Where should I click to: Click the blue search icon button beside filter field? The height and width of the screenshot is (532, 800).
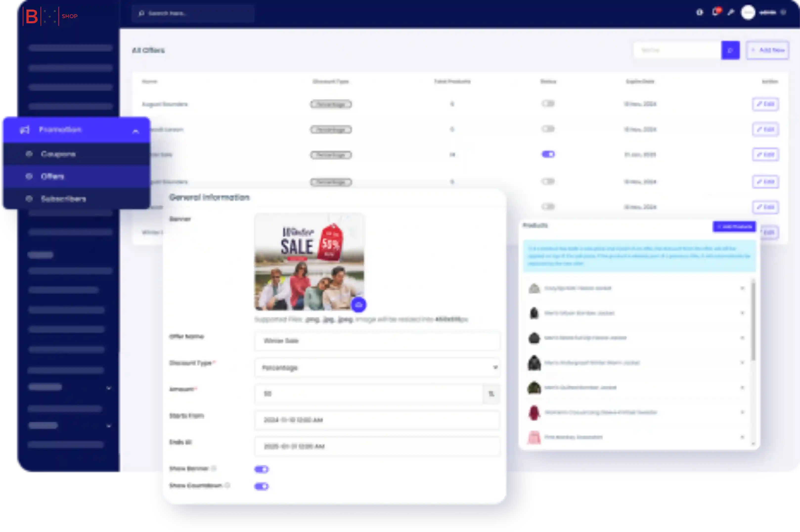pyautogui.click(x=730, y=50)
